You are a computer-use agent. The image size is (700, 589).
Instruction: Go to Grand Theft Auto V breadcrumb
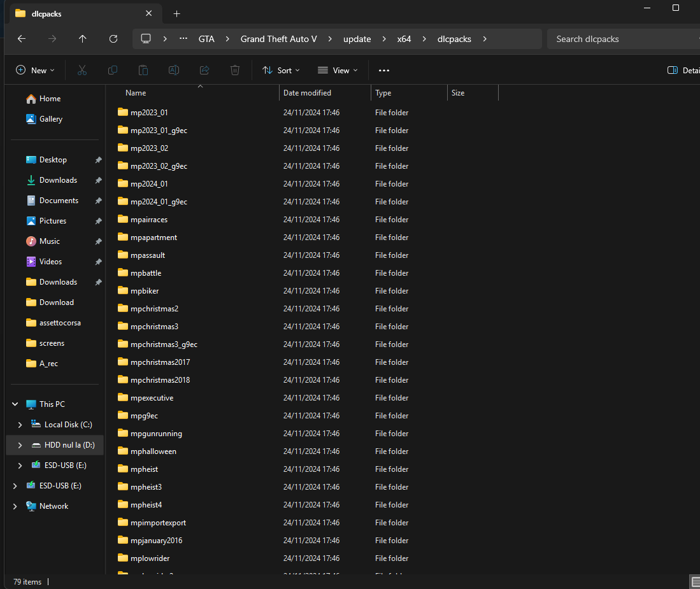coord(278,39)
